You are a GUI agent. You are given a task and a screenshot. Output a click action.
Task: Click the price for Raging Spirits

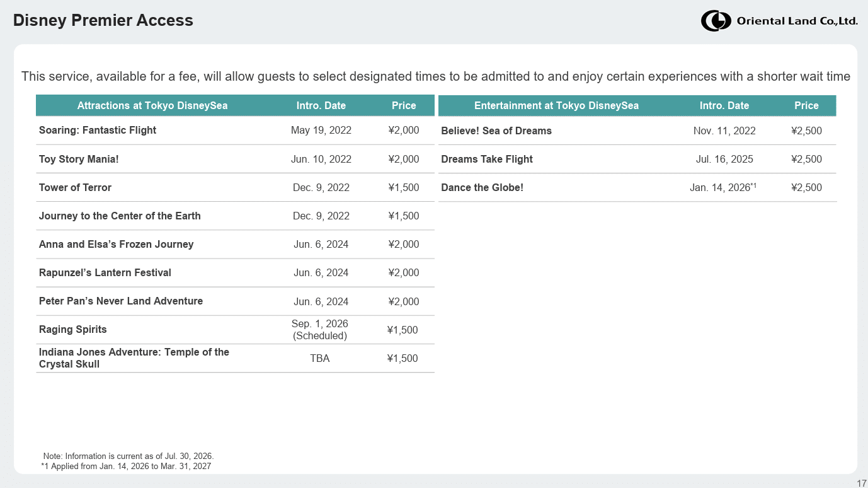click(403, 330)
